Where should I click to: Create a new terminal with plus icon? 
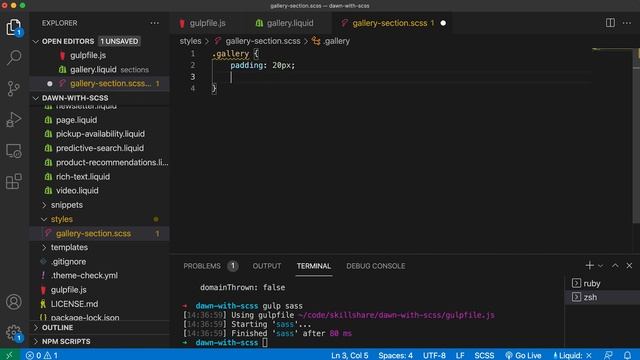(589, 266)
